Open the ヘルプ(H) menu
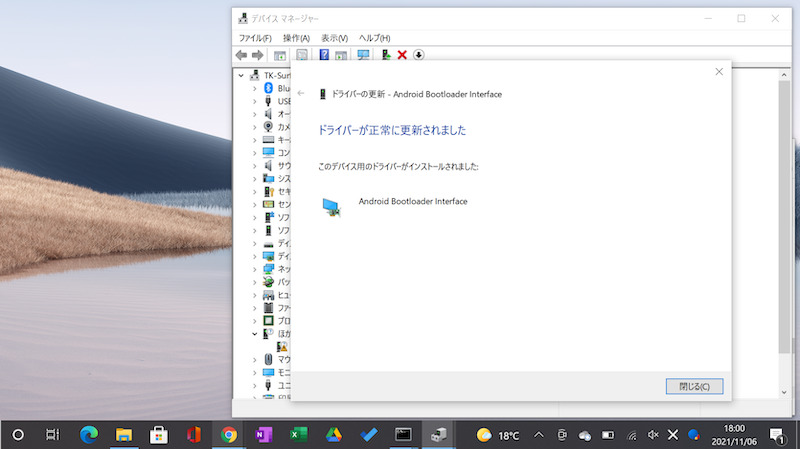 point(375,38)
